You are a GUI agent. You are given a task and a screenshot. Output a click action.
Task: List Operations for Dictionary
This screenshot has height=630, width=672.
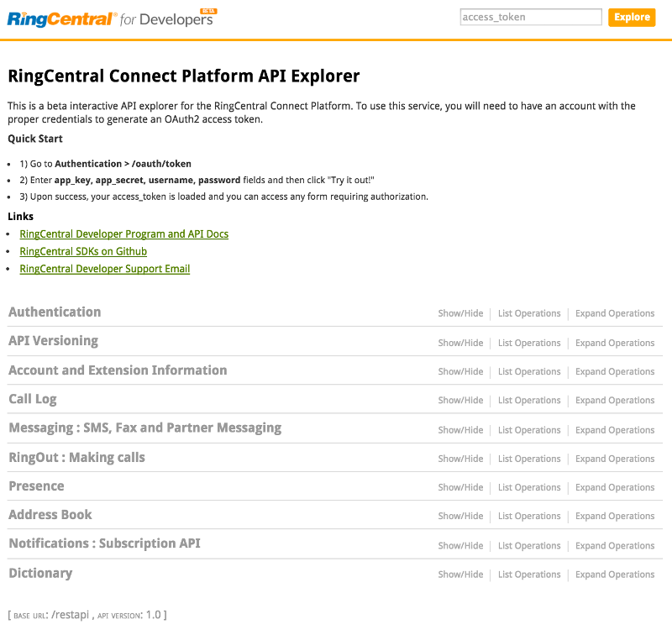529,575
